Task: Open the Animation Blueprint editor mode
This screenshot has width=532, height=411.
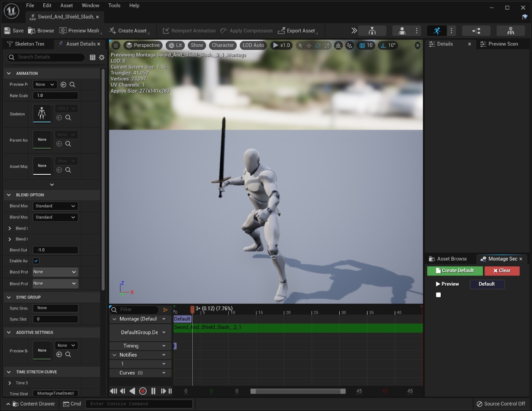Action: point(476,31)
